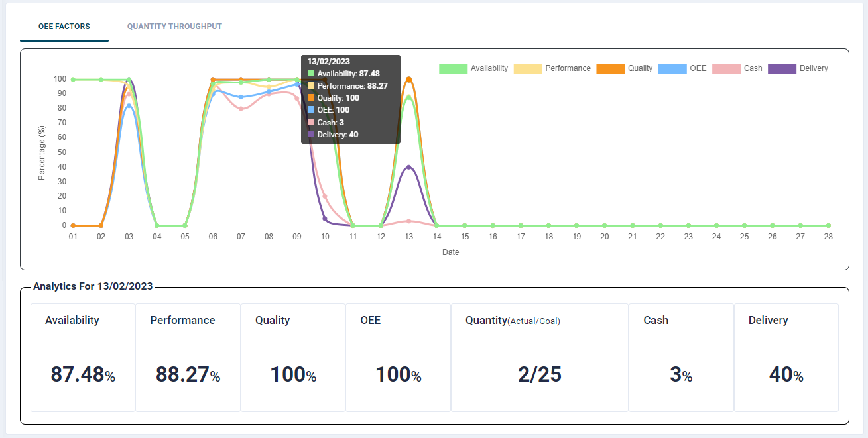The width and height of the screenshot is (868, 438).
Task: Click the pink Cash legend swatch
Action: click(x=726, y=68)
